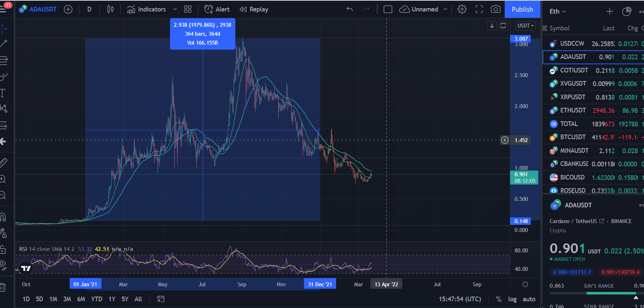644x308 pixels.
Task: Create a new Alert
Action: (217, 9)
